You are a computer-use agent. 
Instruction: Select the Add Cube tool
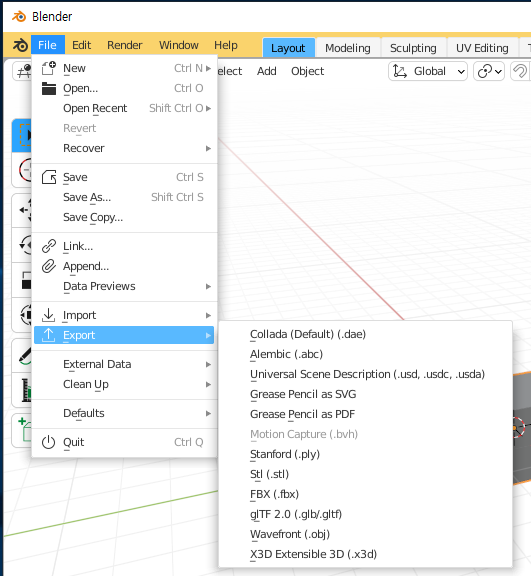(23, 431)
